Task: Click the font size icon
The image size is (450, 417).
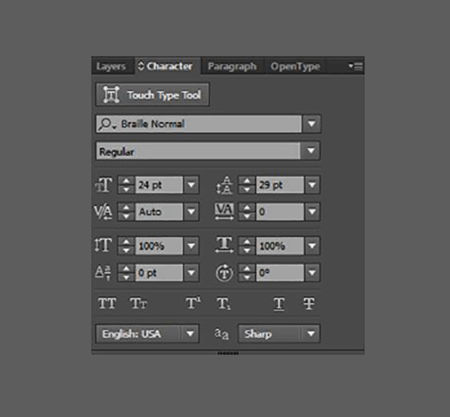Action: coord(104,185)
